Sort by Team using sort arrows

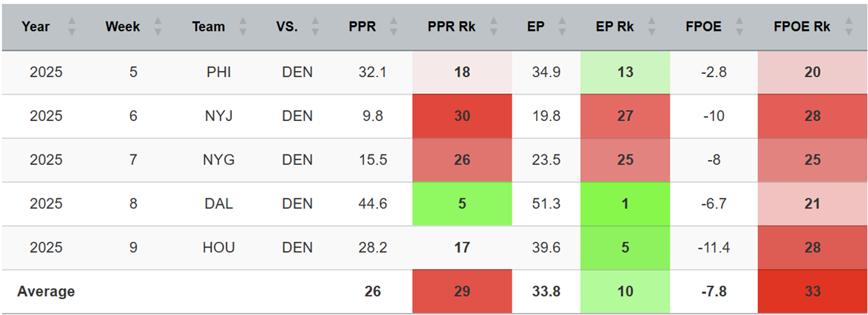242,27
